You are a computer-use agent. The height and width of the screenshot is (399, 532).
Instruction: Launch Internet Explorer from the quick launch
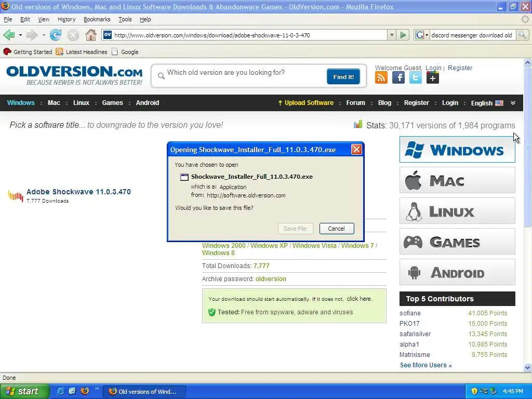[60, 391]
